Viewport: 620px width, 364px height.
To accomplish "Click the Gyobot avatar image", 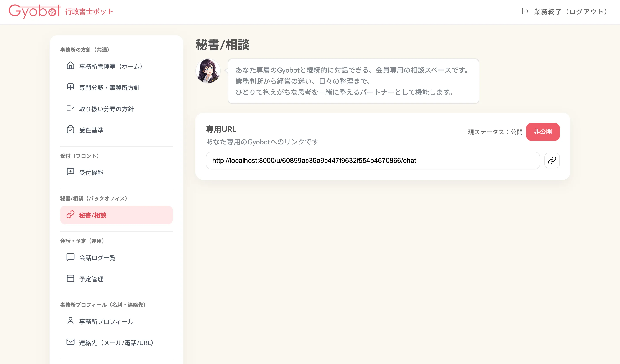I will 208,71.
